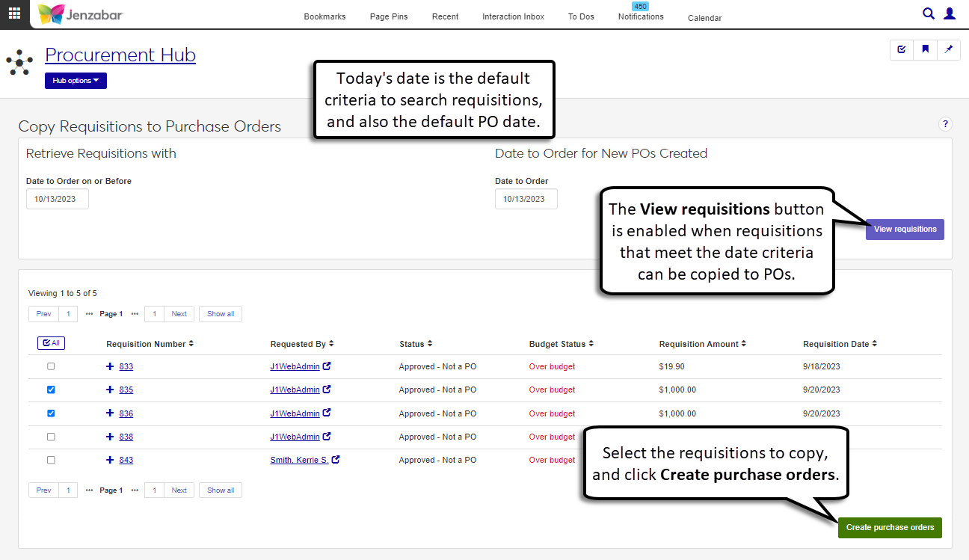Viewport: 969px width, 560px height.
Task: Open external link icon beside Smith, Kerrie S.
Action: [x=336, y=460]
